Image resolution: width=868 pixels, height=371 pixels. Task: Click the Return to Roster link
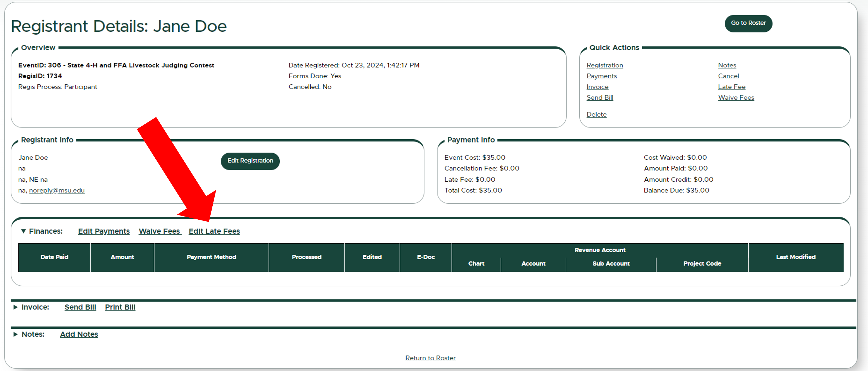(430, 358)
